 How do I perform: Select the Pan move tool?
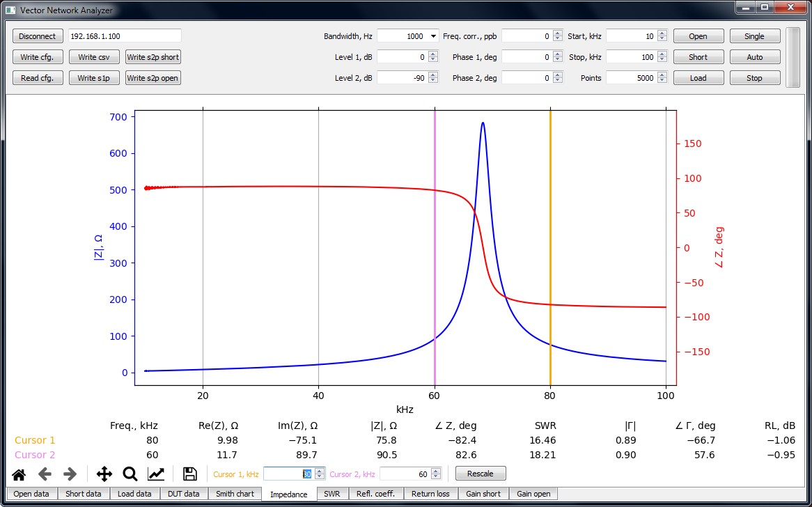(104, 474)
